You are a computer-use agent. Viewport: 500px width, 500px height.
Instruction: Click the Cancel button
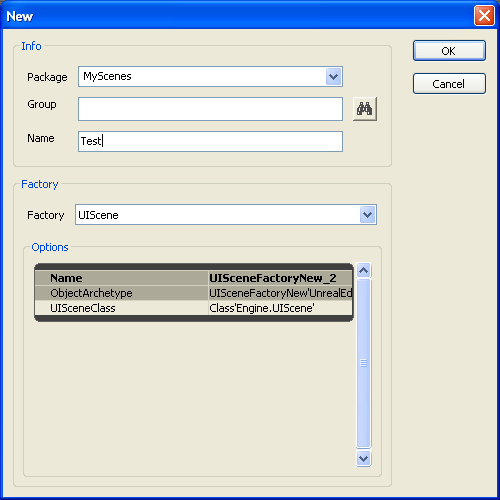tap(449, 84)
